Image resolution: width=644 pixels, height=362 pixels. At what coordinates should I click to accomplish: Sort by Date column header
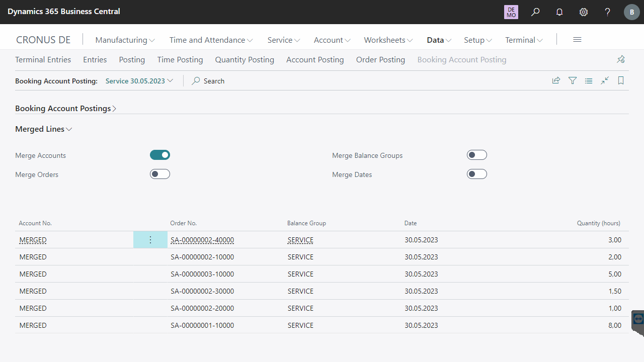coord(411,223)
